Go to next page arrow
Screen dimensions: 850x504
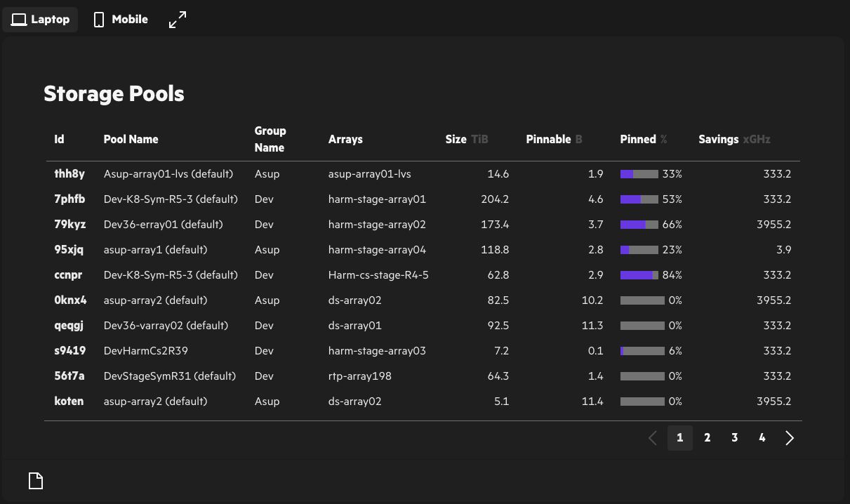click(x=790, y=438)
